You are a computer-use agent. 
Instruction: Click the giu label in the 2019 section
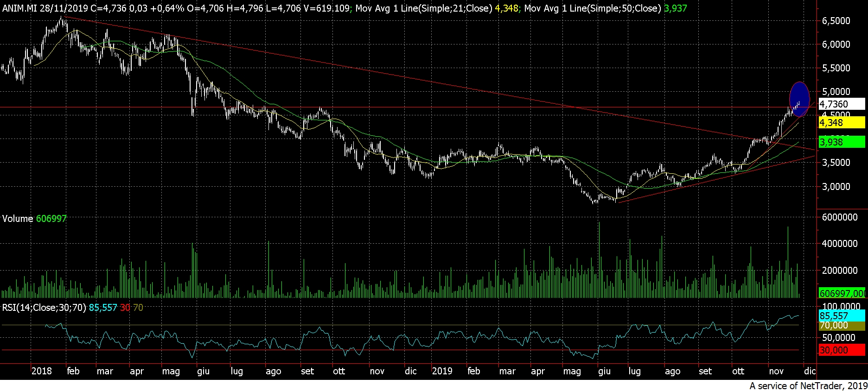[604, 371]
